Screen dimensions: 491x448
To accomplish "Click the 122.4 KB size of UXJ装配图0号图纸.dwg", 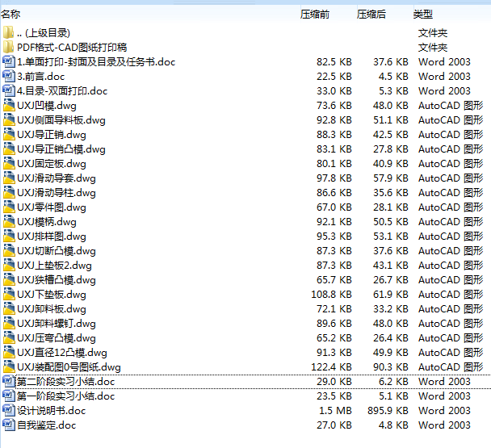I will pyautogui.click(x=331, y=367).
